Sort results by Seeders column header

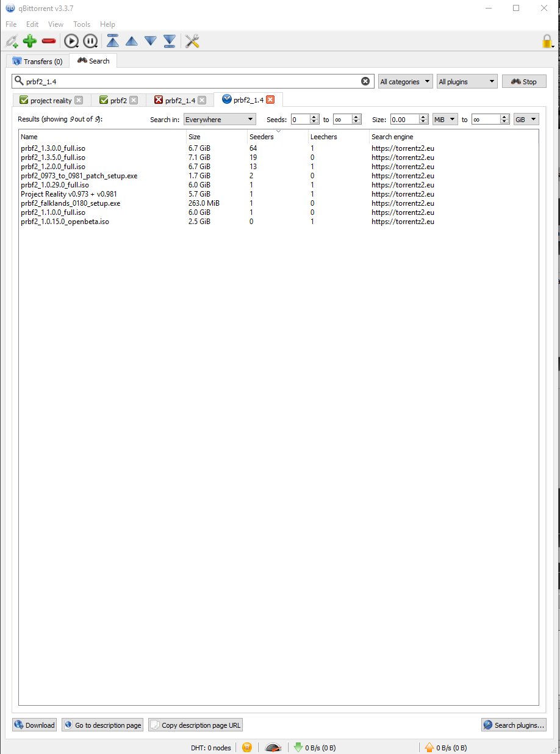point(278,137)
